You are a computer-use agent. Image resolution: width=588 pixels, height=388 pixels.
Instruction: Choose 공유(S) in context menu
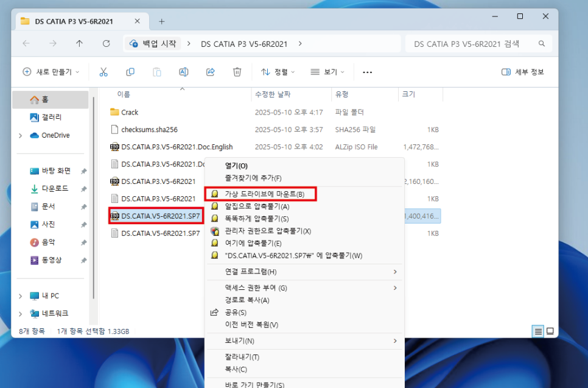click(304, 312)
